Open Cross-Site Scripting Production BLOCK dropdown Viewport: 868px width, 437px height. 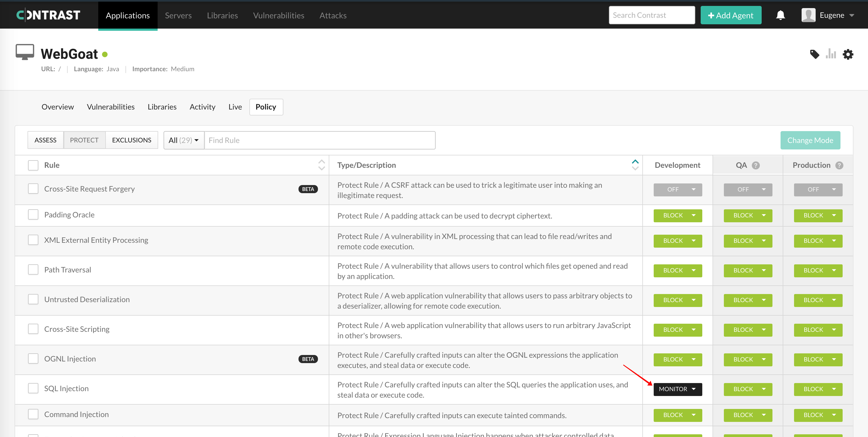click(818, 330)
